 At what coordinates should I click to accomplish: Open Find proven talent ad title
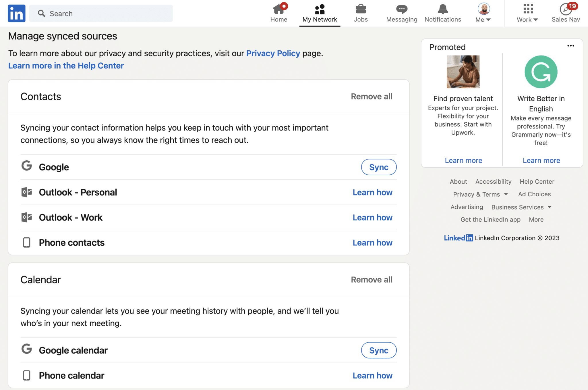point(463,99)
